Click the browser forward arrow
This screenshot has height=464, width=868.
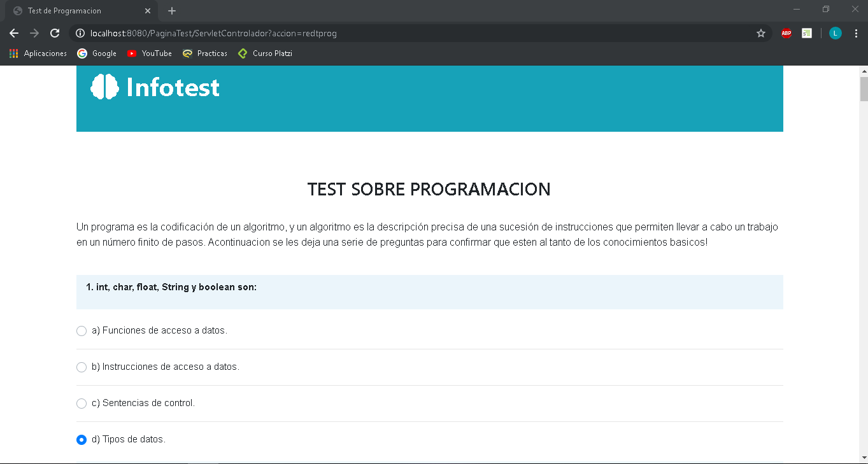click(x=34, y=33)
